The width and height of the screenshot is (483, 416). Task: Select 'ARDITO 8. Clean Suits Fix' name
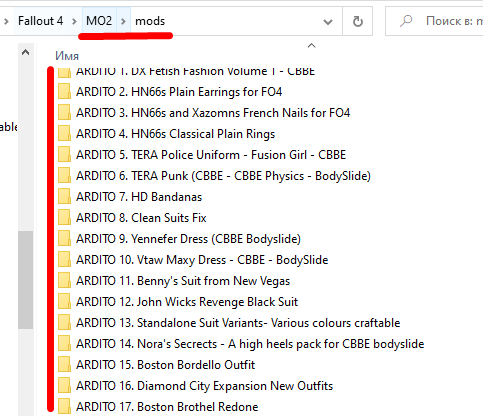point(141,218)
